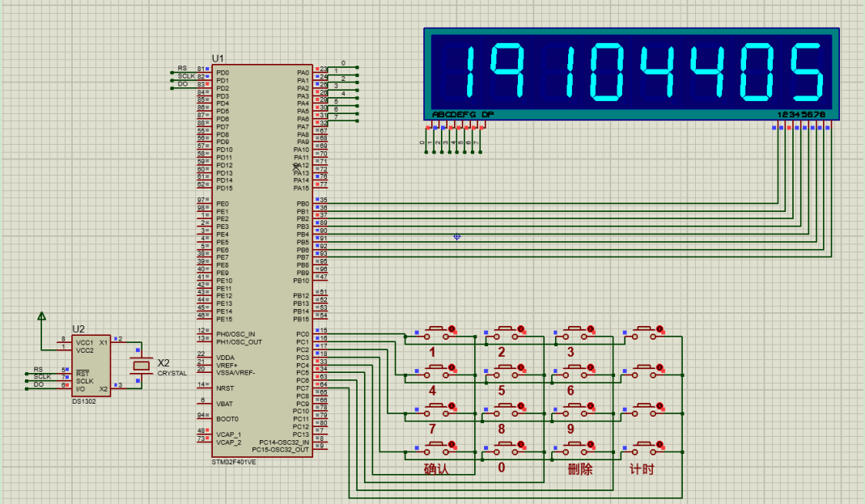Screen dimensions: 865x504
Task: Click the '12345678' digit pin label on display
Action: coord(802,115)
